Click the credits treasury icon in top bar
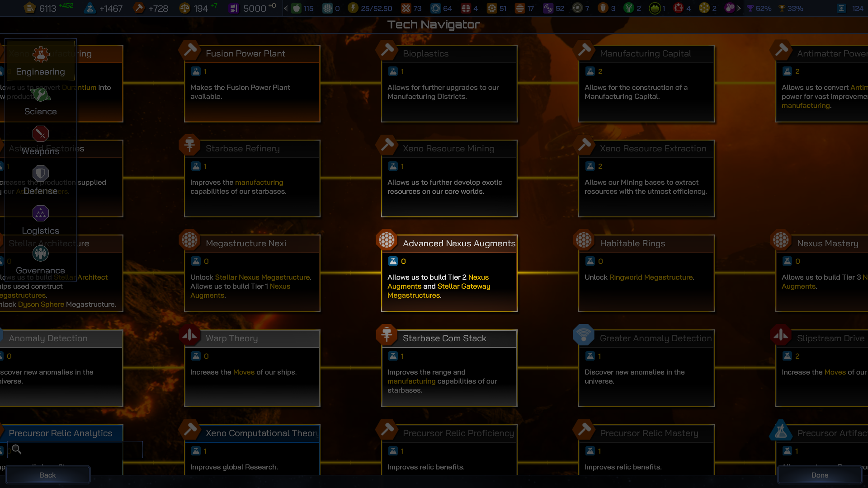 (x=30, y=8)
